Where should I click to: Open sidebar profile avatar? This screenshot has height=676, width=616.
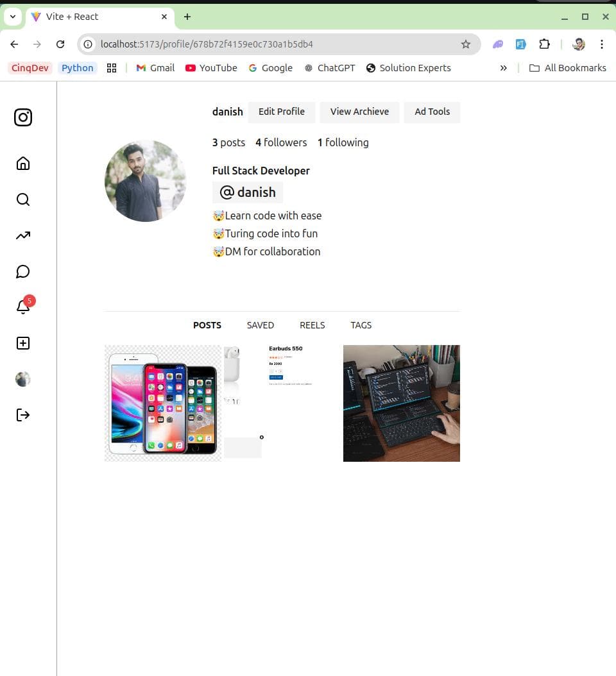click(23, 379)
